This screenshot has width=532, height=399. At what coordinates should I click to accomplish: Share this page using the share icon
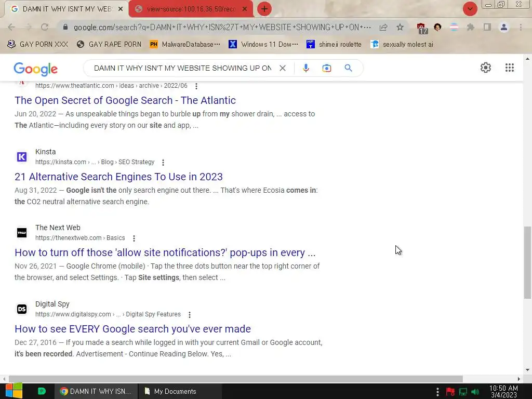pos(383,27)
